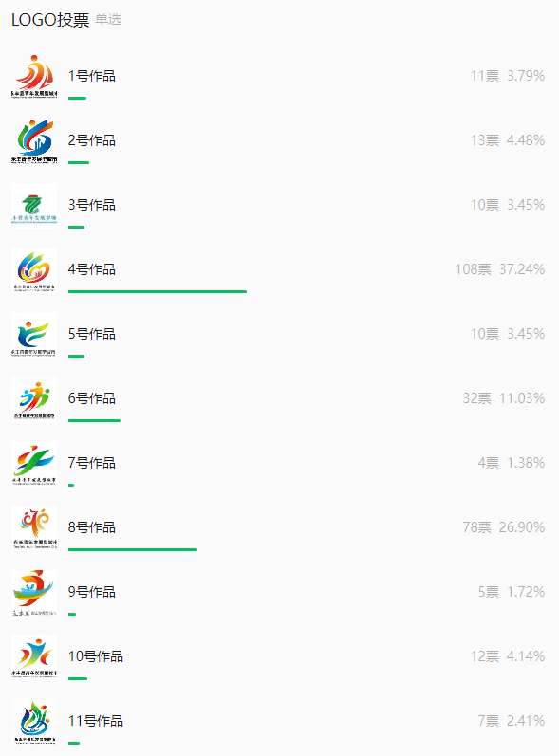Open the 4号作品 logo image
Image resolution: width=559 pixels, height=756 pixels.
click(x=34, y=270)
